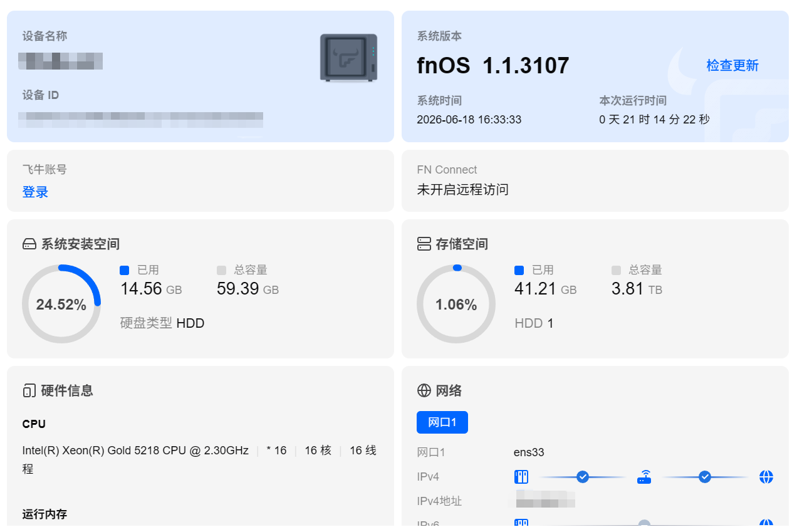Click the FN Connect label
797x532 pixels.
447,170
